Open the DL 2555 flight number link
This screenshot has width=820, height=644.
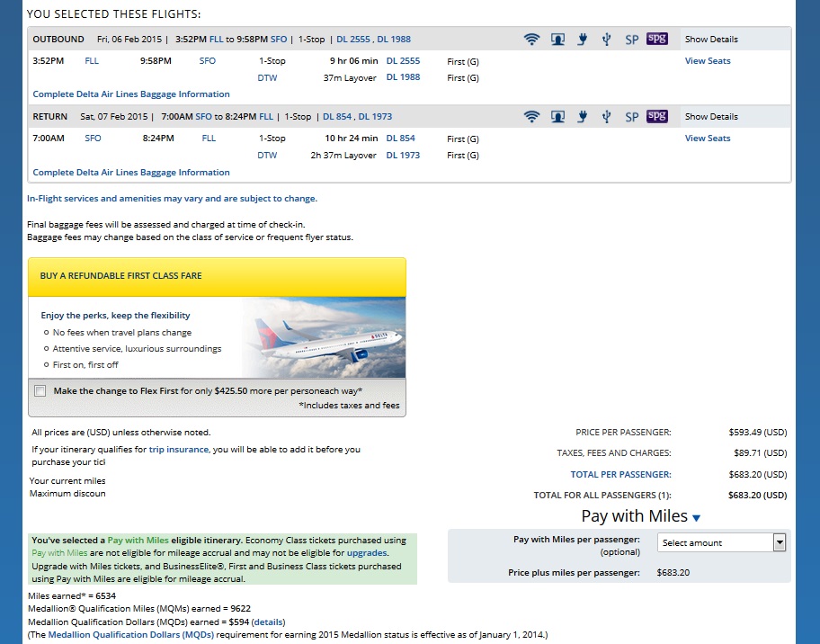tap(403, 61)
